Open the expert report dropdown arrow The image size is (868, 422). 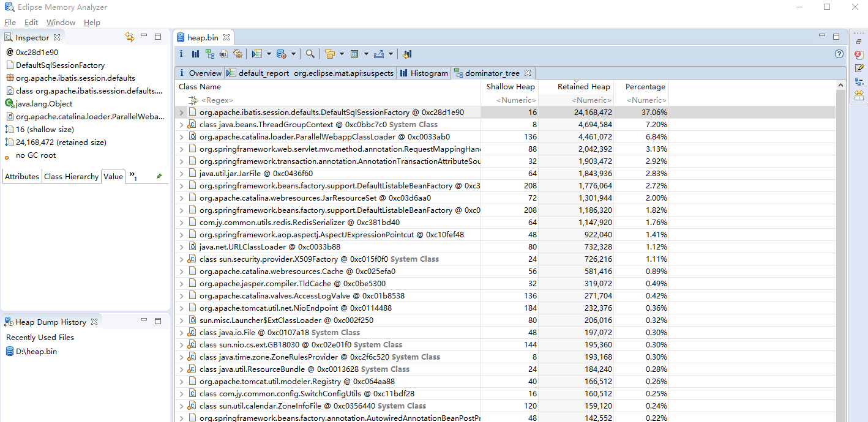269,54
